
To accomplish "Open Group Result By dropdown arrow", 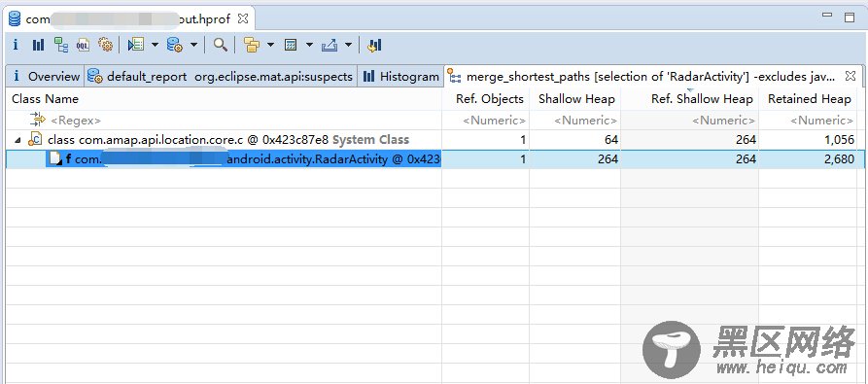I will [270, 45].
